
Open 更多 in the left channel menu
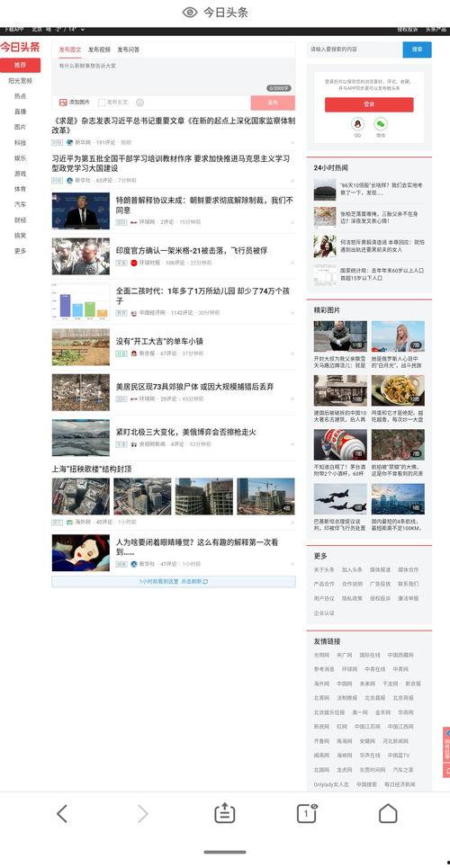pyautogui.click(x=20, y=251)
